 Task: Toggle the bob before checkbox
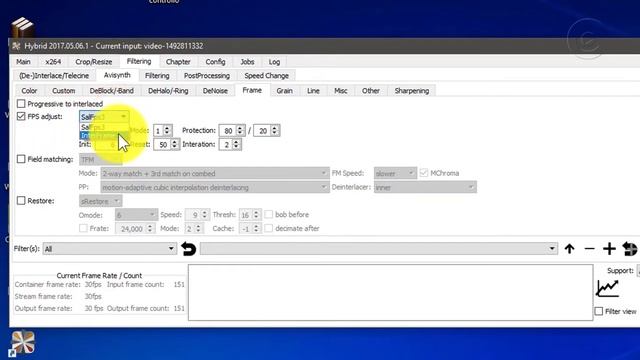click(x=269, y=214)
